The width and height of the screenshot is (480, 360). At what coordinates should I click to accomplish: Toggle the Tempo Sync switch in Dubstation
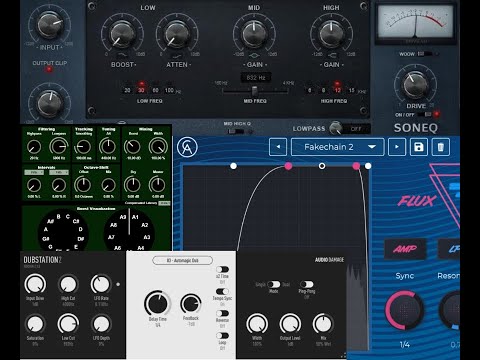[222, 291]
